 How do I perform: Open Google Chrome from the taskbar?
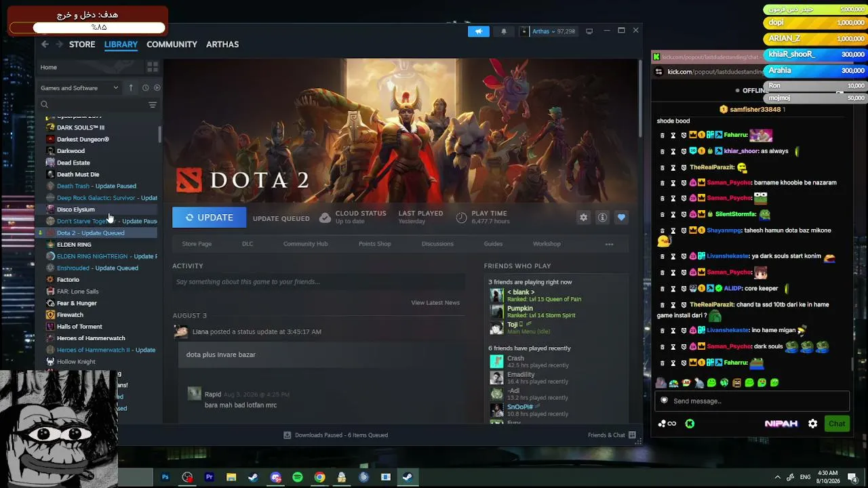319,477
